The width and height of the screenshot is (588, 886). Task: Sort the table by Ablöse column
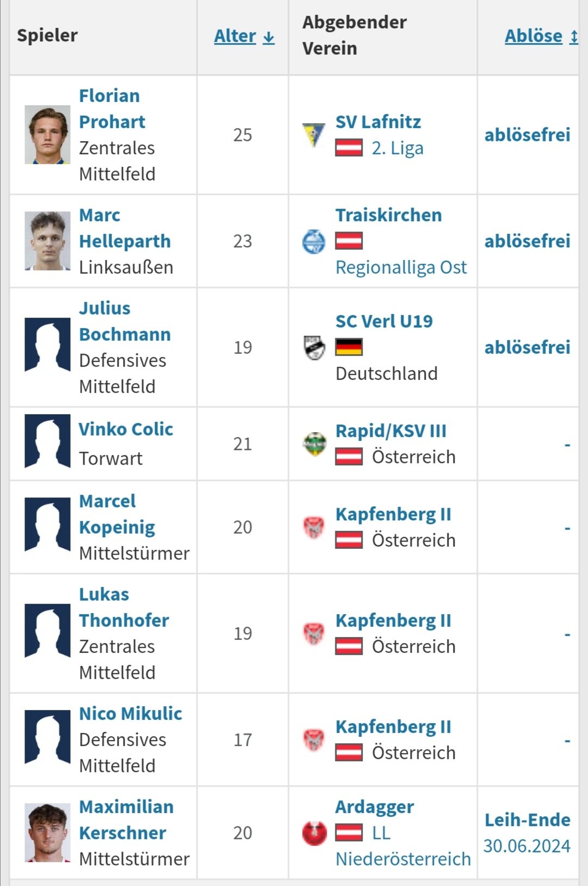541,36
